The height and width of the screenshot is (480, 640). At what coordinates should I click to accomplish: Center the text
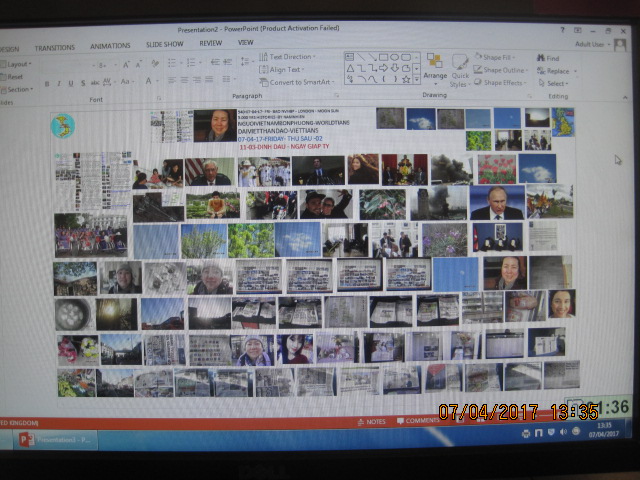(184, 80)
